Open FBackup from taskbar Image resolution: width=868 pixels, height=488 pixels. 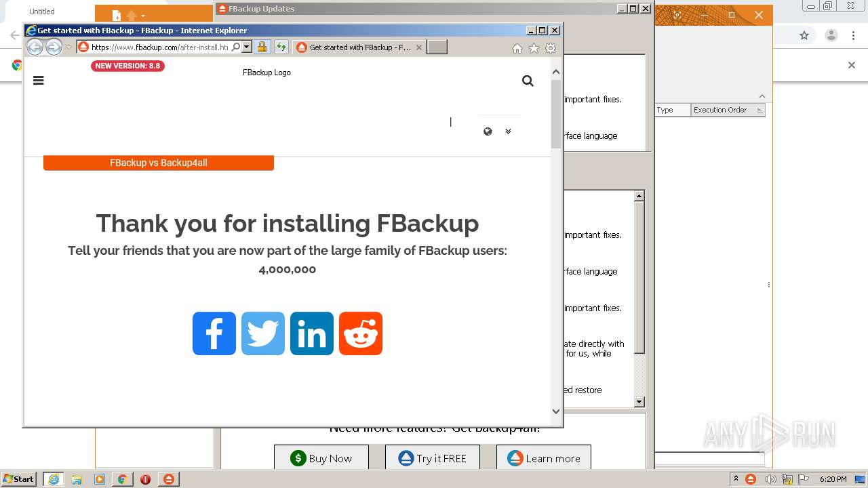coord(169,479)
